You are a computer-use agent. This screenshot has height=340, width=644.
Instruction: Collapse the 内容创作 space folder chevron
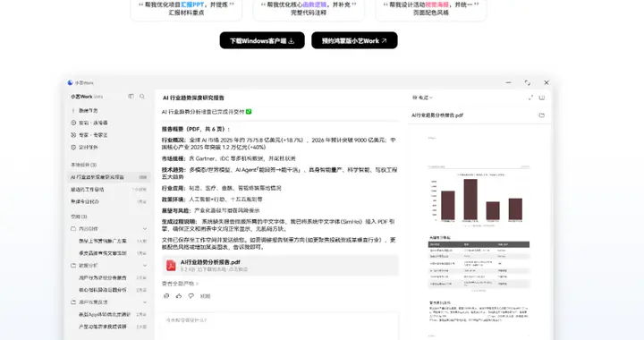pos(145,229)
